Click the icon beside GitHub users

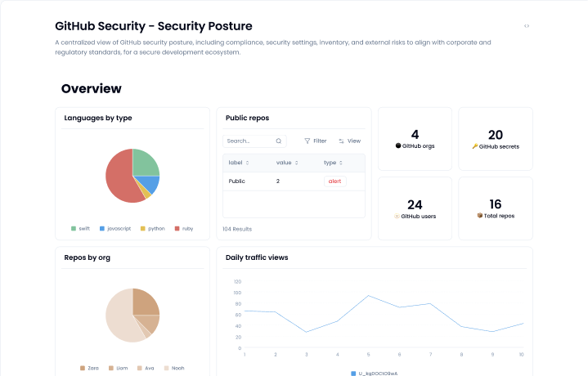click(x=397, y=216)
